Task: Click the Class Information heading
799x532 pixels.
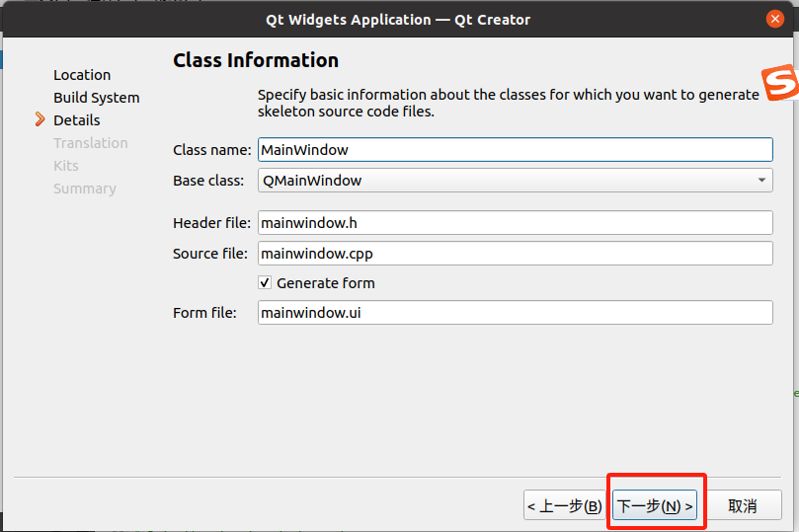Action: 256,60
